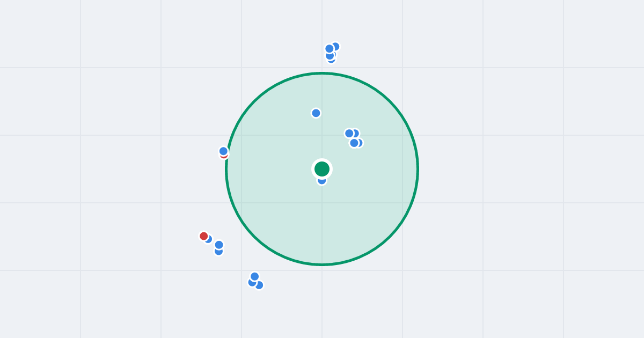Click the lower blue marker of the stacked pair left of circle
The height and width of the screenshot is (338, 644).
219,252
